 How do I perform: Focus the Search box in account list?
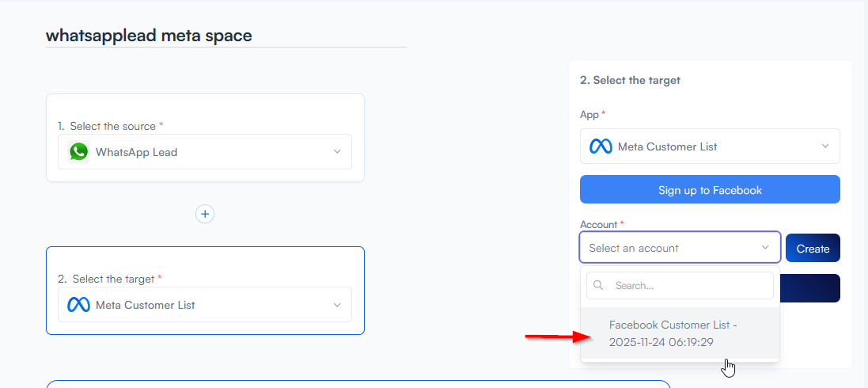coord(688,285)
